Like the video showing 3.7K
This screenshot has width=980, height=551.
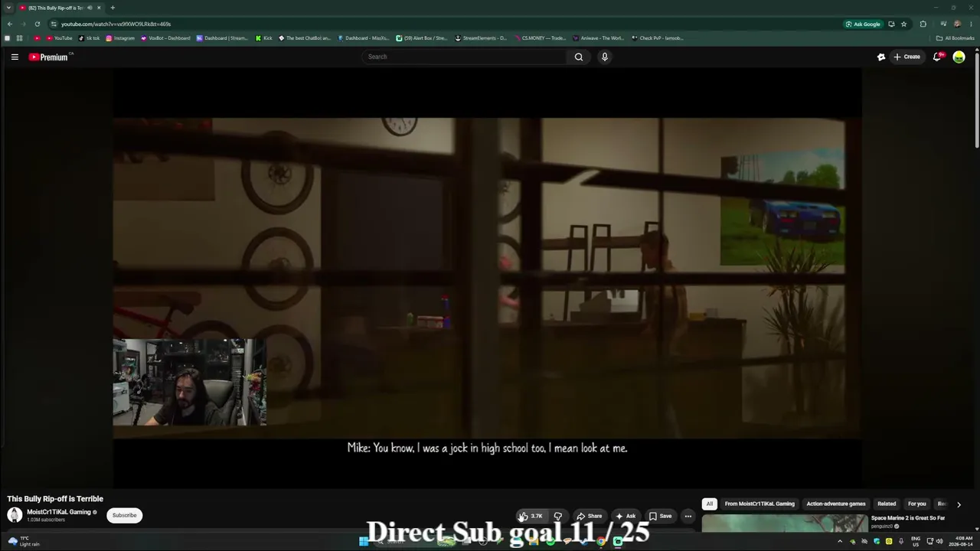[532, 516]
